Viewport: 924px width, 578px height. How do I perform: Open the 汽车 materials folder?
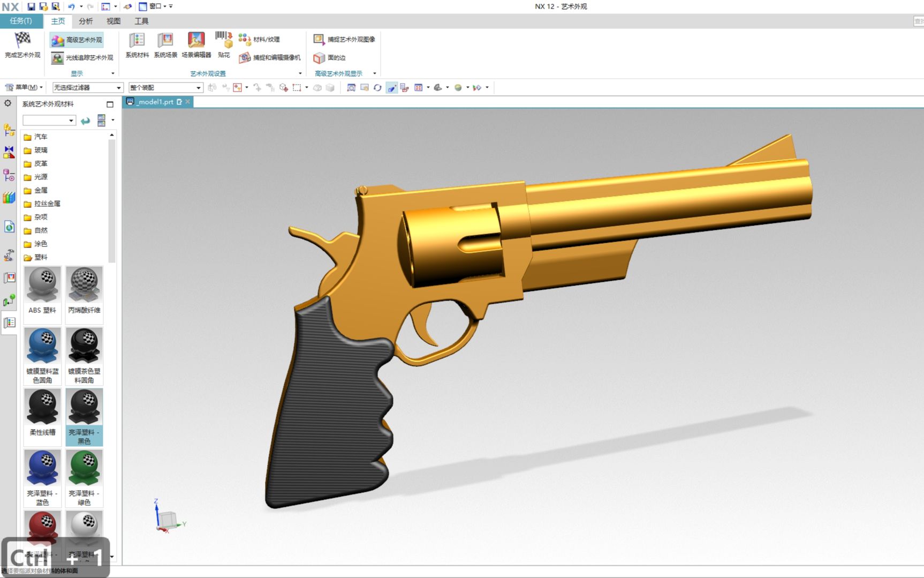[35, 137]
